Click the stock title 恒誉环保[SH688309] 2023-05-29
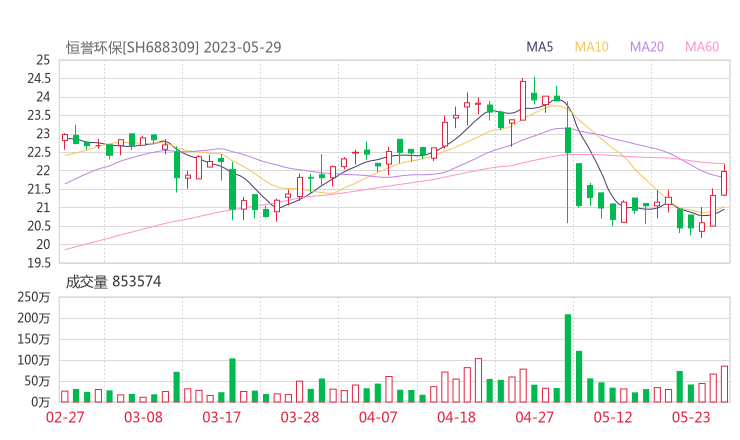Viewport: 740px width, 440px height. (174, 48)
